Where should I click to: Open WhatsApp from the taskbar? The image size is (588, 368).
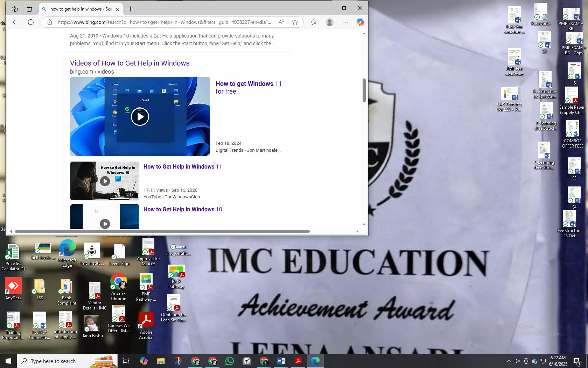tap(230, 361)
